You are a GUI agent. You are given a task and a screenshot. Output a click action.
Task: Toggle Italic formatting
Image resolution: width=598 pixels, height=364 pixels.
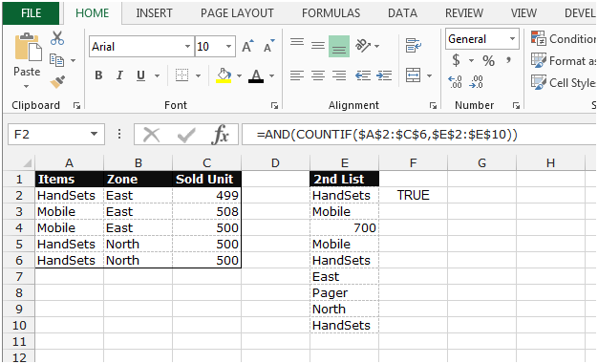(x=119, y=75)
